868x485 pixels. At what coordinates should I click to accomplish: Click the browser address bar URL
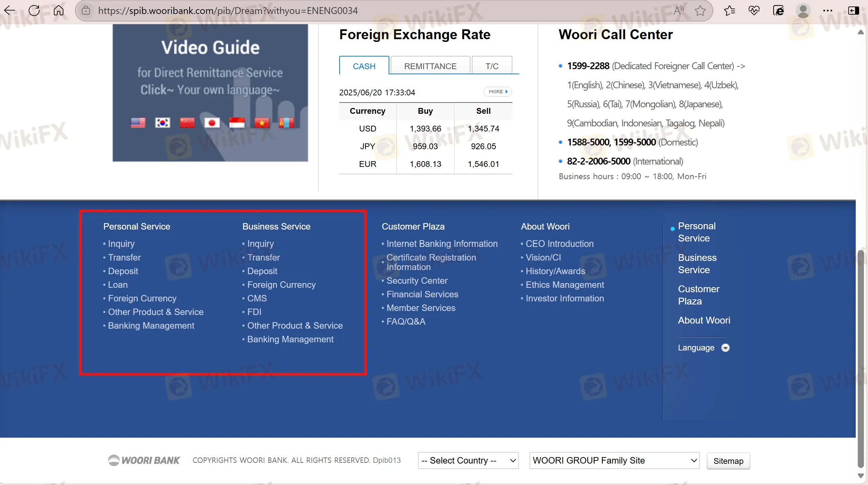(x=228, y=11)
